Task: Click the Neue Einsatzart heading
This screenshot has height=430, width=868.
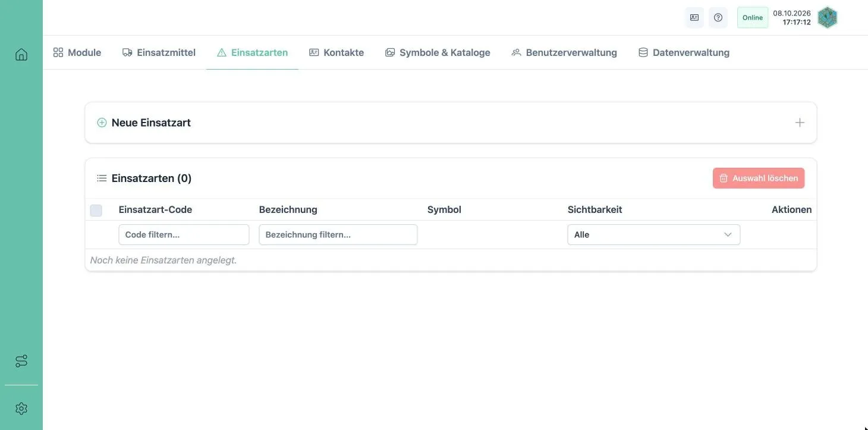Action: click(x=151, y=123)
